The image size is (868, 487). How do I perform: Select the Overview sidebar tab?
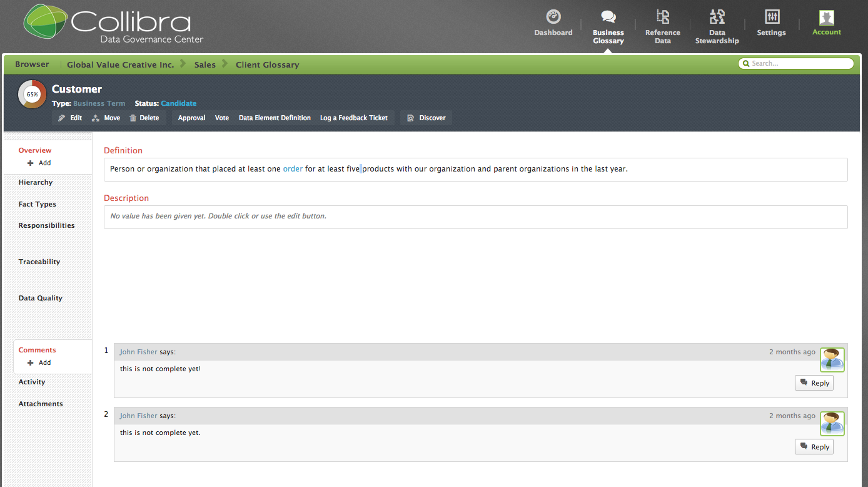[35, 150]
